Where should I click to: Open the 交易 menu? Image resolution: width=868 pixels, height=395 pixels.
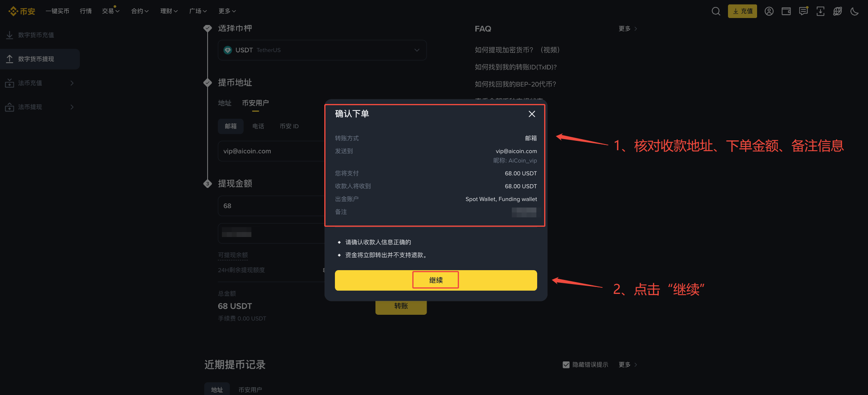tap(111, 11)
